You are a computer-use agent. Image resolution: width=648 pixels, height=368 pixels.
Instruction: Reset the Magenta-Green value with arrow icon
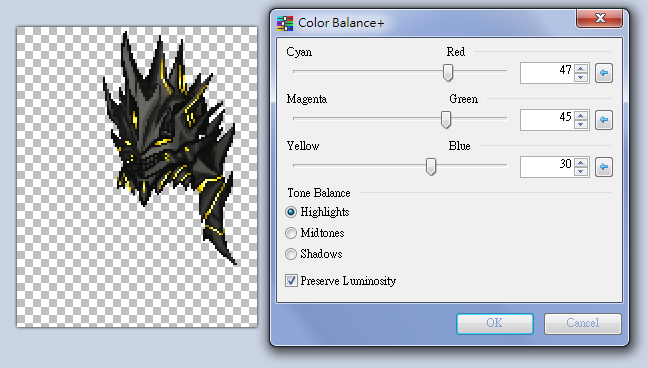tap(604, 120)
